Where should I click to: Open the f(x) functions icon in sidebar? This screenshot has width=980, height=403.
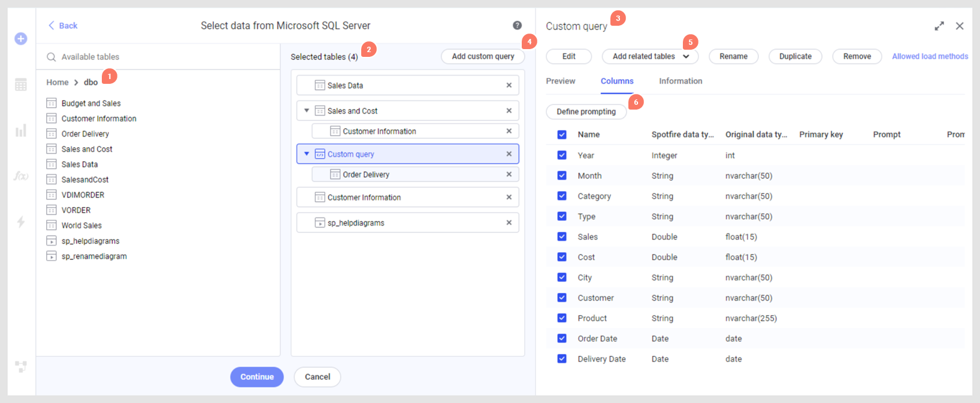click(x=21, y=176)
